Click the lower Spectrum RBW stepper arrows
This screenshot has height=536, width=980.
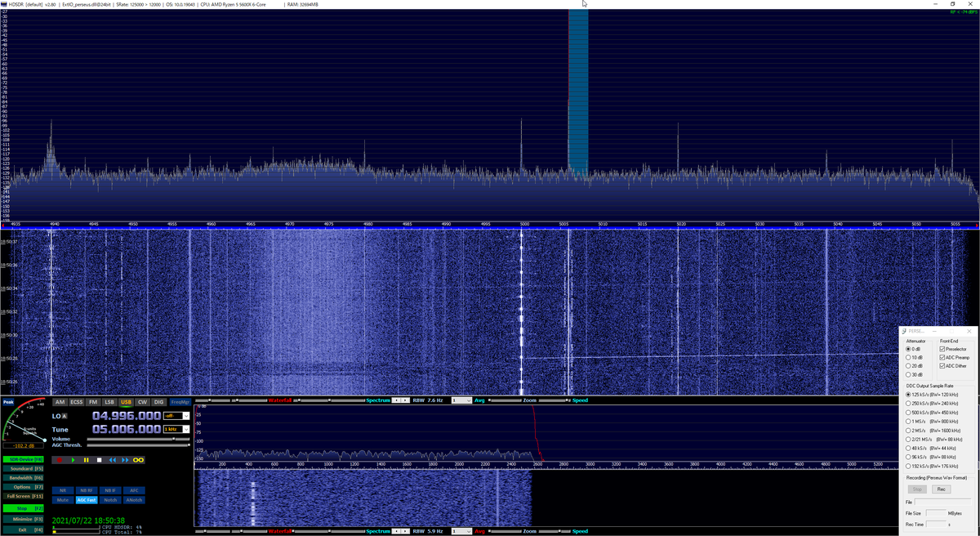400,531
